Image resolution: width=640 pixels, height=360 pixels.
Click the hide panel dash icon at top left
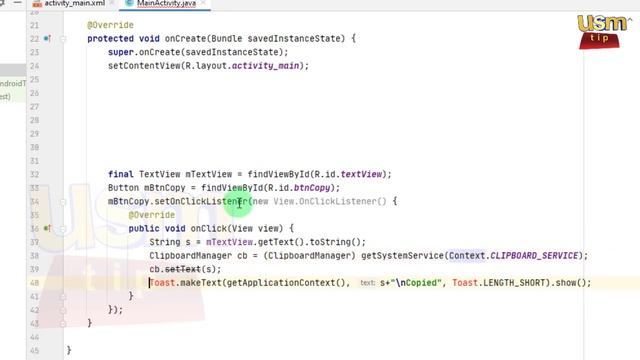click(x=18, y=3)
